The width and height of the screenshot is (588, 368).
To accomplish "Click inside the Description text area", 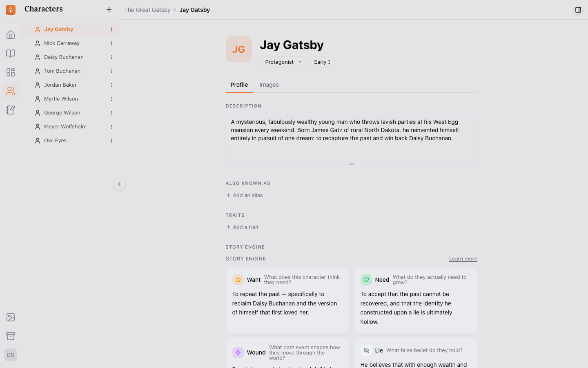I will [352, 138].
